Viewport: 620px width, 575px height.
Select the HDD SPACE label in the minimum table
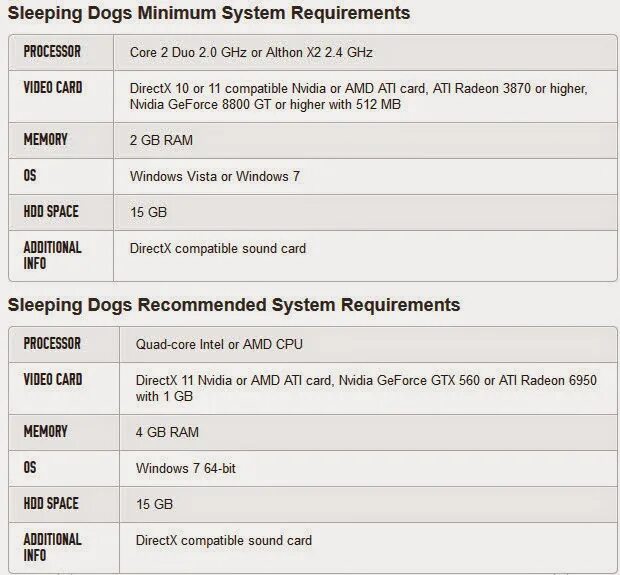(51, 211)
